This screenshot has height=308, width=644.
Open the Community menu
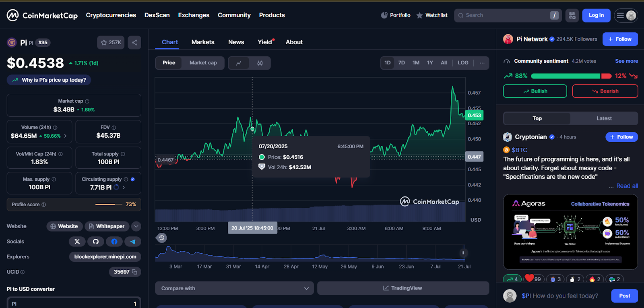(234, 15)
